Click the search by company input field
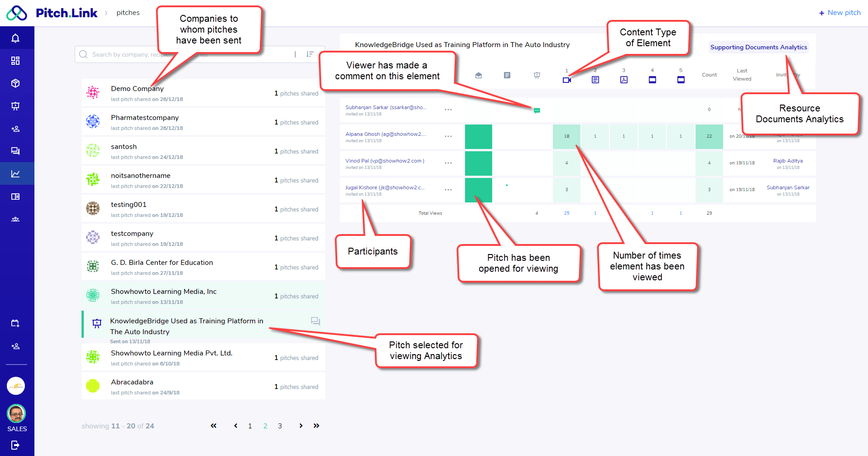The width and height of the screenshot is (868, 456). [x=181, y=54]
